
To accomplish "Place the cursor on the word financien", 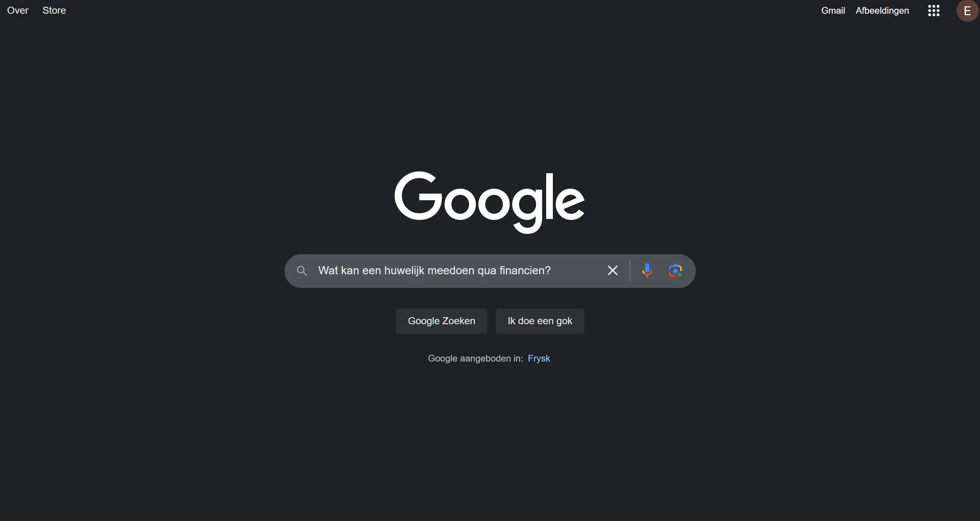I will (x=522, y=270).
